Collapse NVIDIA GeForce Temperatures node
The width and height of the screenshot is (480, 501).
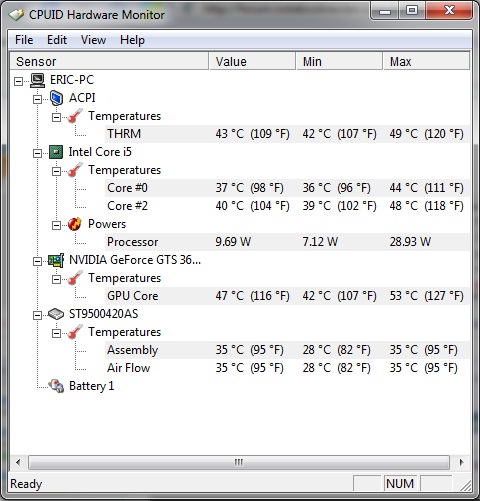pyautogui.click(x=57, y=279)
